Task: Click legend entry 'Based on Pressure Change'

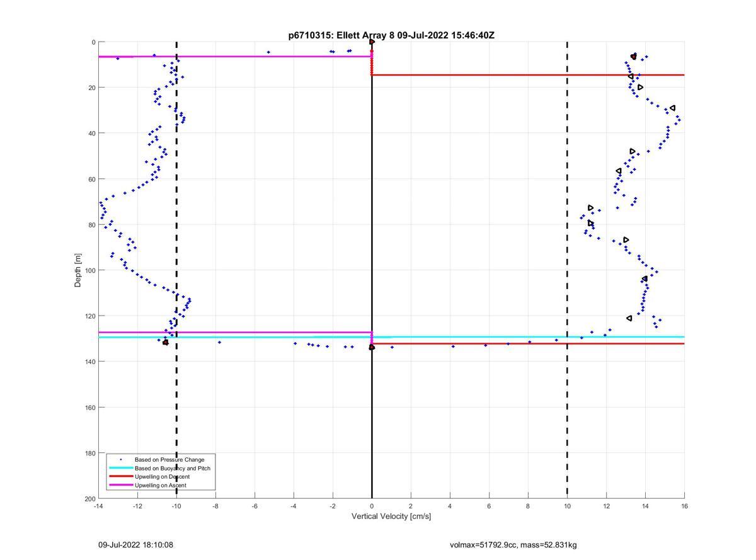Action: [x=169, y=460]
